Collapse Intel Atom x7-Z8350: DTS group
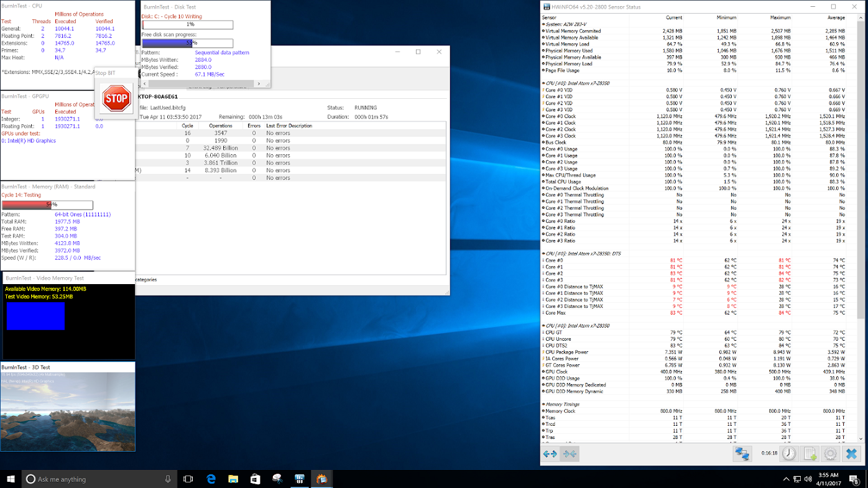 coord(543,254)
